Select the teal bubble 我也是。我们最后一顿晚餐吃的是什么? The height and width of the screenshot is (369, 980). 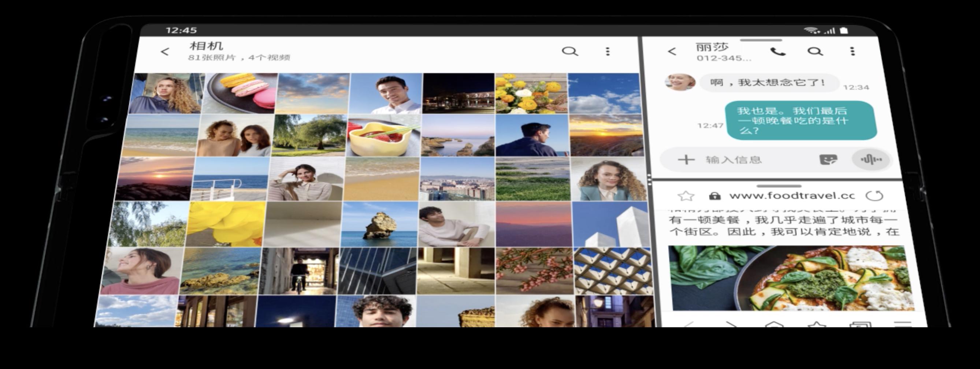(801, 120)
